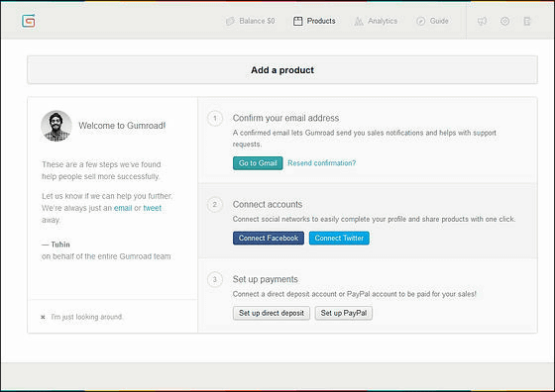This screenshot has width=555, height=392.
Task: Click the Set up PayPal button
Action: tap(344, 313)
